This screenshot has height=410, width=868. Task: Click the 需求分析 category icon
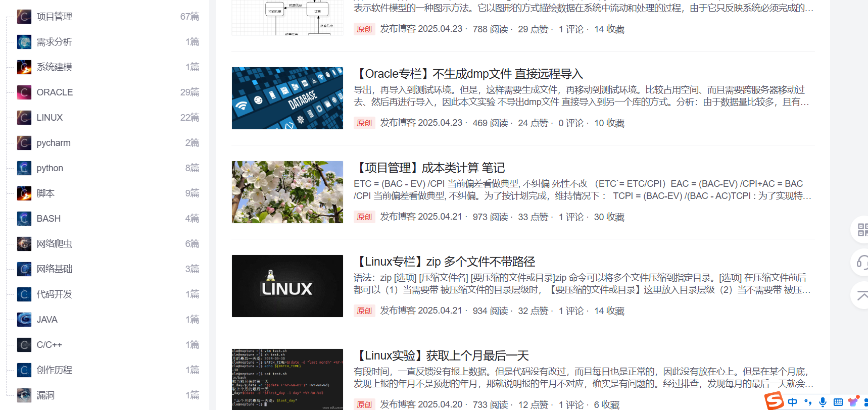click(x=24, y=42)
